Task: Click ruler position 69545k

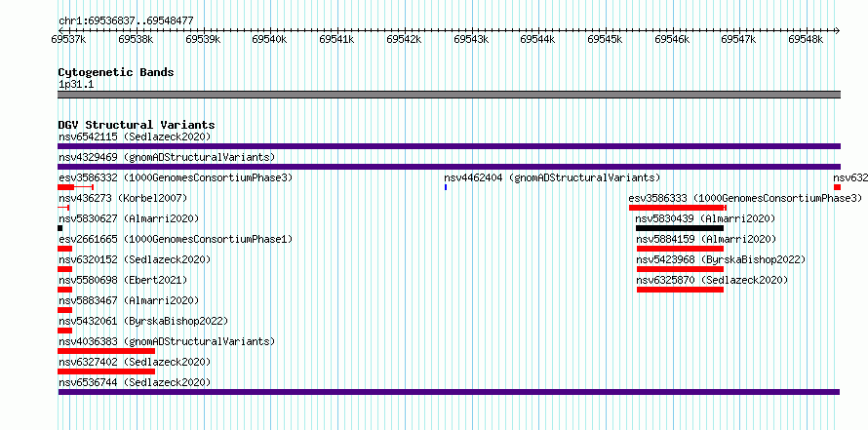Action: 605,39
